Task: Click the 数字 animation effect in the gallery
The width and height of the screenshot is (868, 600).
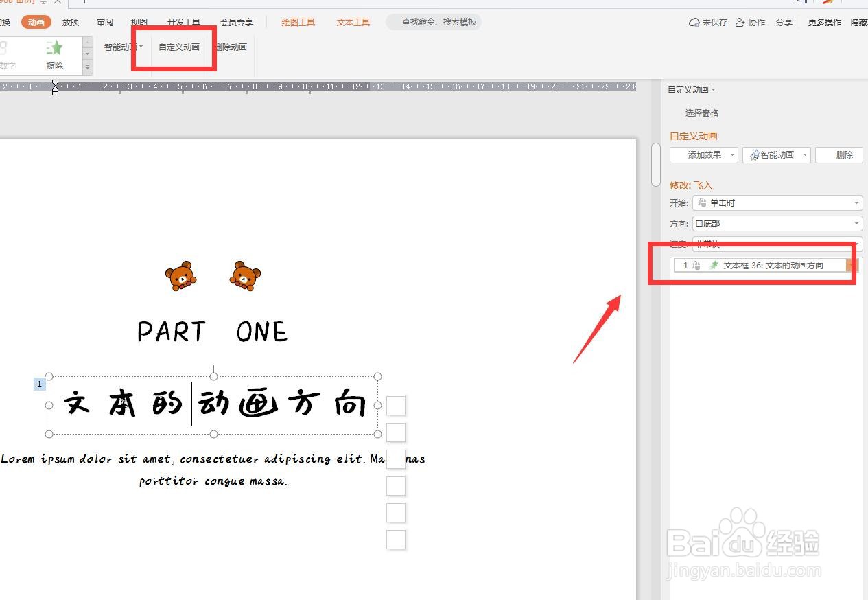Action: point(8,55)
